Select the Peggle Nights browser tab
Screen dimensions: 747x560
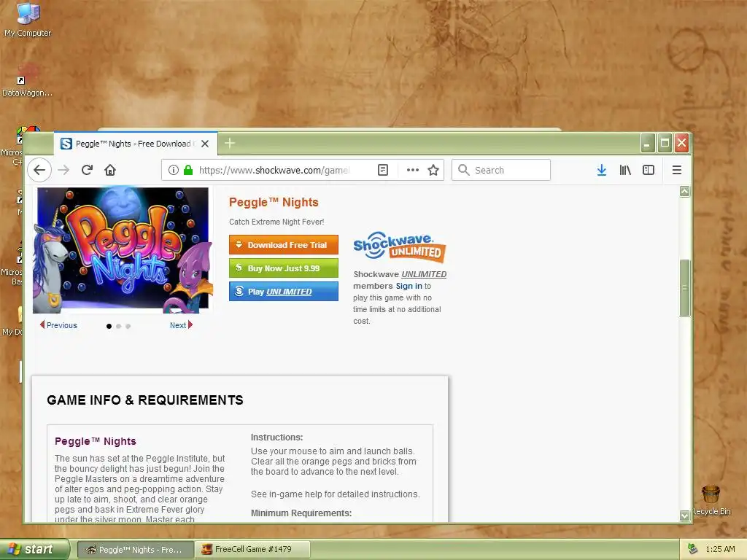(x=136, y=144)
